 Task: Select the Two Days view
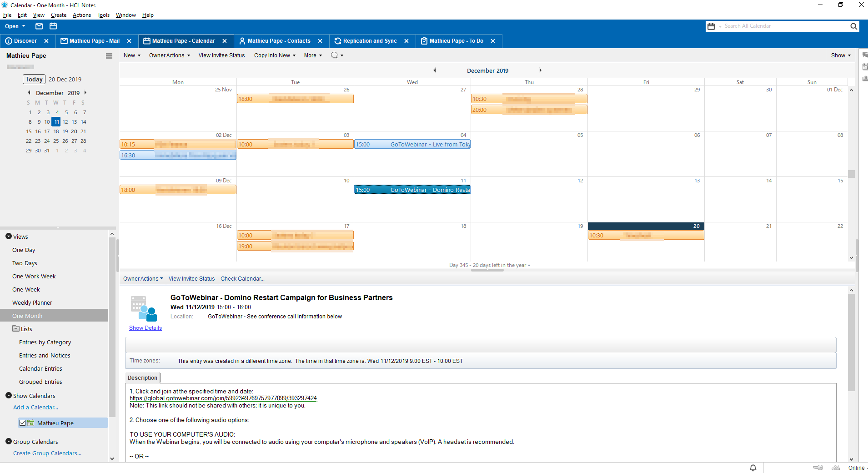point(25,263)
